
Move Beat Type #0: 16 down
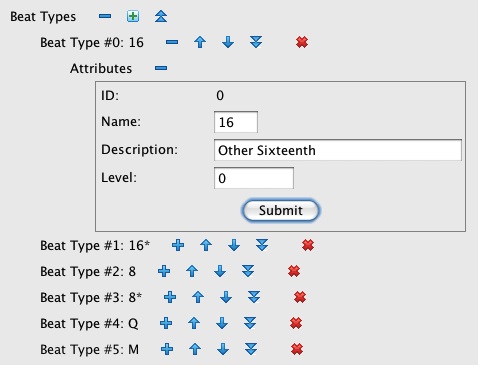tap(228, 42)
